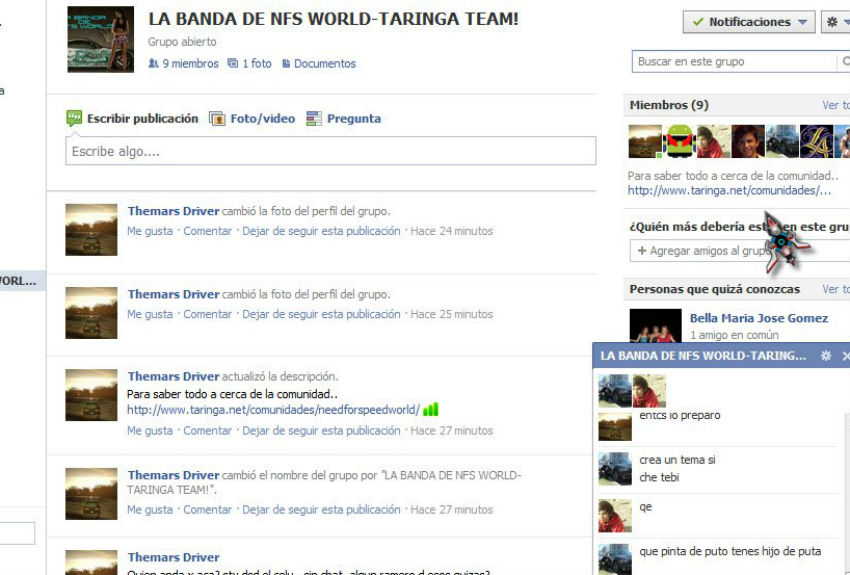The height and width of the screenshot is (575, 850).
Task: Click the gear settings dropdown next to Notificaciones
Action: 836,22
